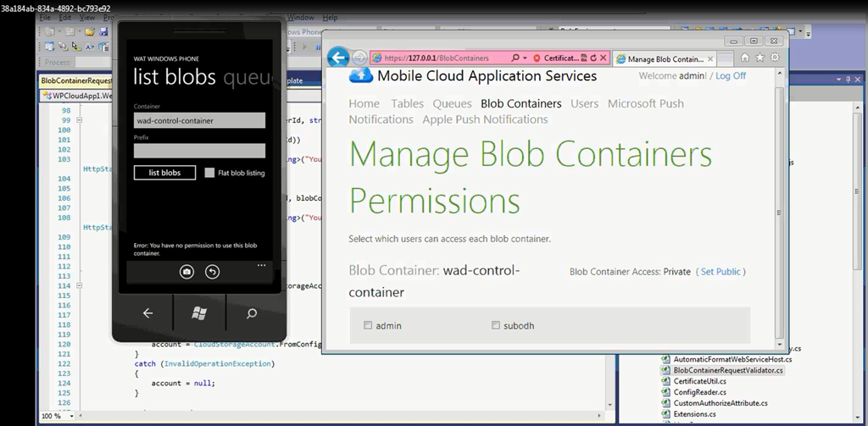Open the Help menu in Visual Studio

click(330, 18)
